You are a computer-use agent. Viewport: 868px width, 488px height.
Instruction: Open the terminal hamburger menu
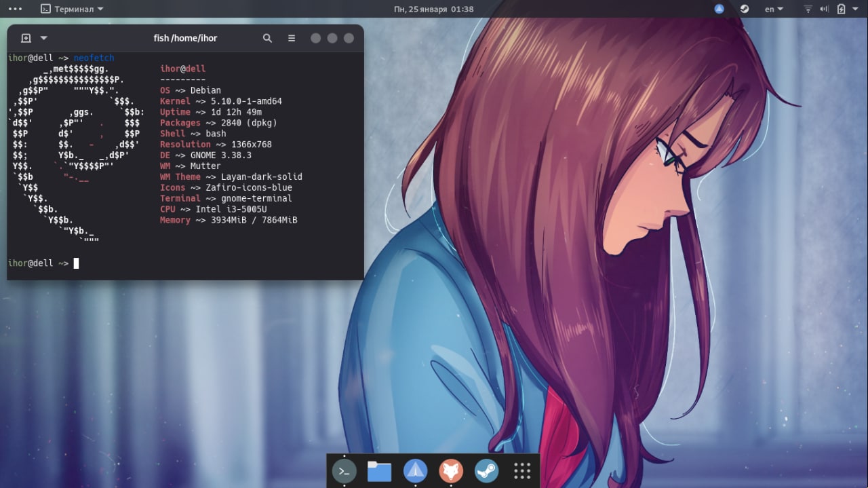[x=292, y=38]
